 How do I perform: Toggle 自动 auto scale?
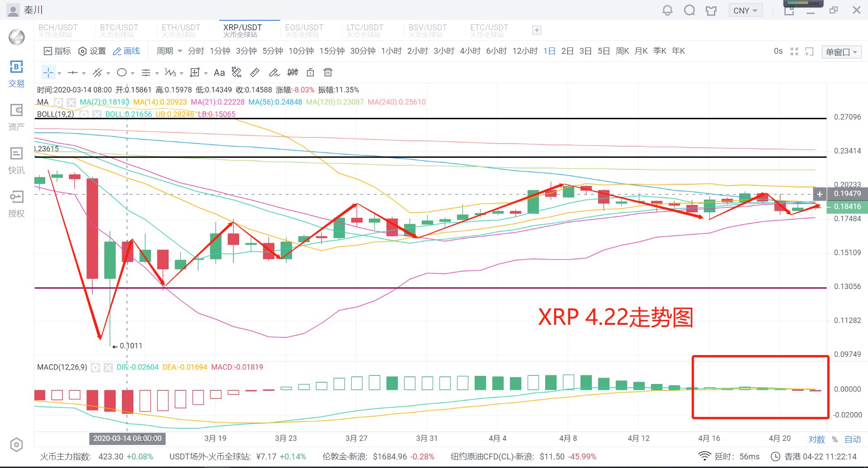coord(853,439)
